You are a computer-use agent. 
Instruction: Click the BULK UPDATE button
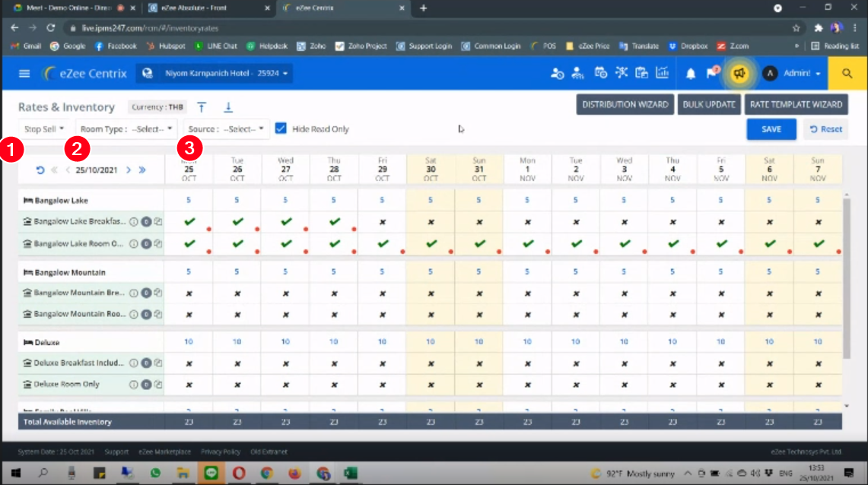[708, 104]
